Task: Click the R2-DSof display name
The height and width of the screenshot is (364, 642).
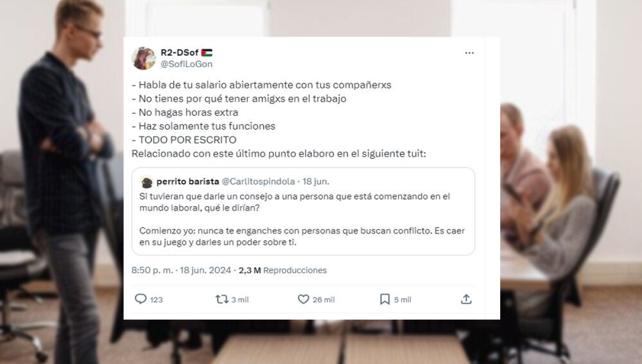Action: click(179, 53)
